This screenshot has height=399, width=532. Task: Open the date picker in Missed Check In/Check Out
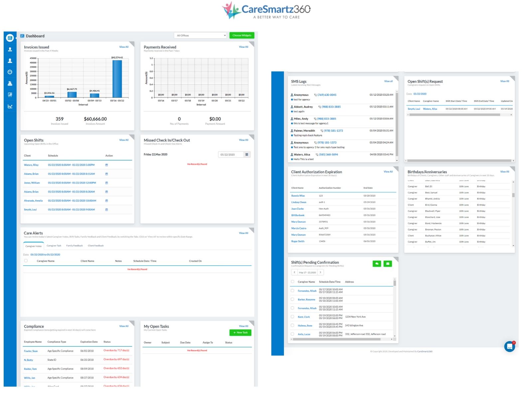click(246, 154)
